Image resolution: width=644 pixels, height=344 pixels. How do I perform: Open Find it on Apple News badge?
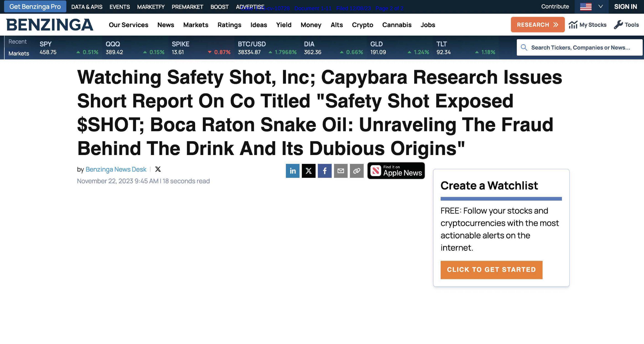(396, 171)
